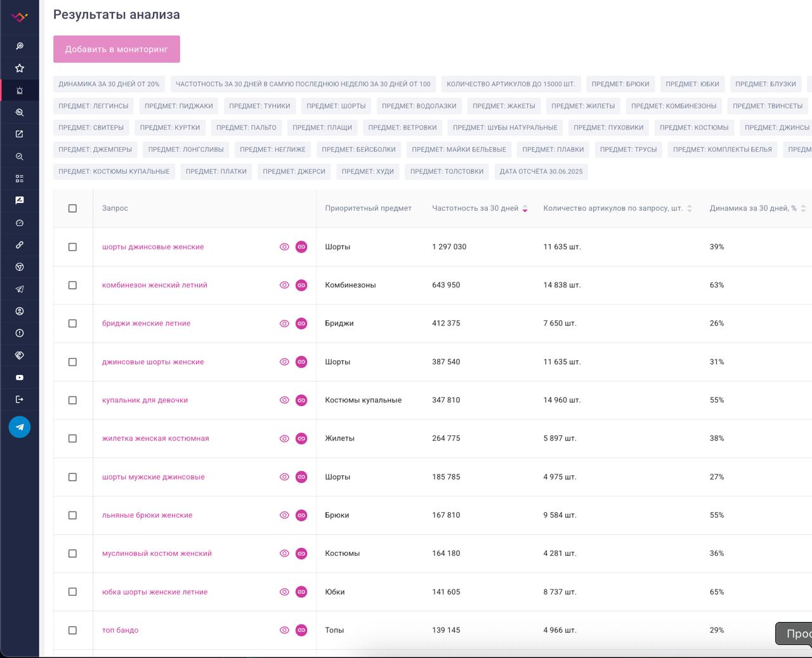Click the YouTube icon in sidebar
Viewport: 812px width, 658px height.
tap(20, 378)
